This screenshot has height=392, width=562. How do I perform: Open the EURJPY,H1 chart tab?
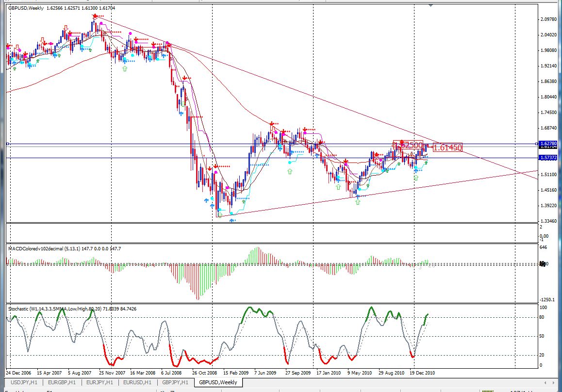point(99,382)
